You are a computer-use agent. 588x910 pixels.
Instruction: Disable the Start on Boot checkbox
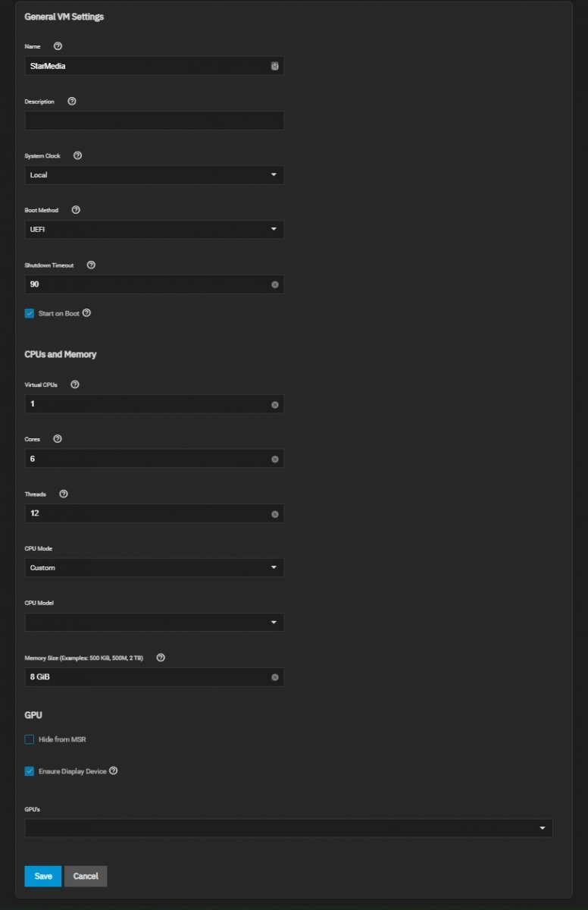point(30,313)
